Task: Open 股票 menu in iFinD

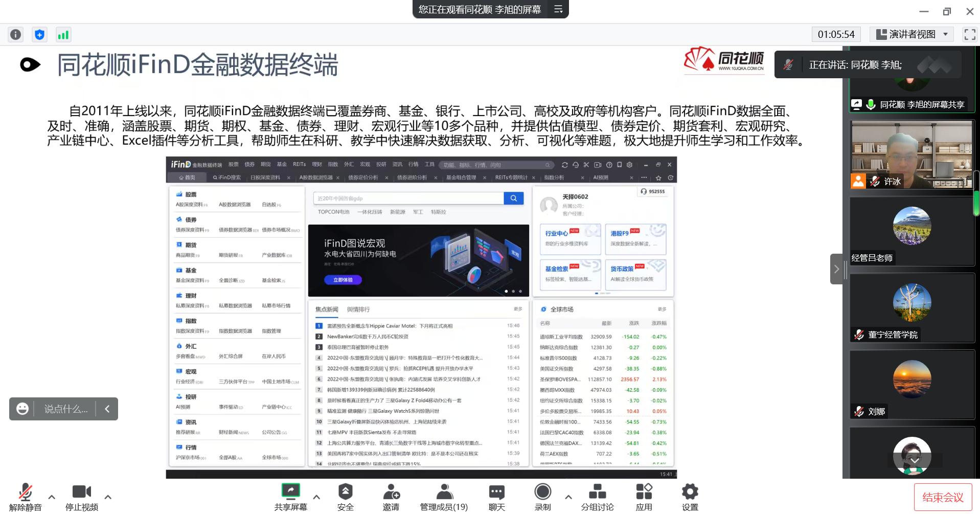Action: (x=233, y=164)
